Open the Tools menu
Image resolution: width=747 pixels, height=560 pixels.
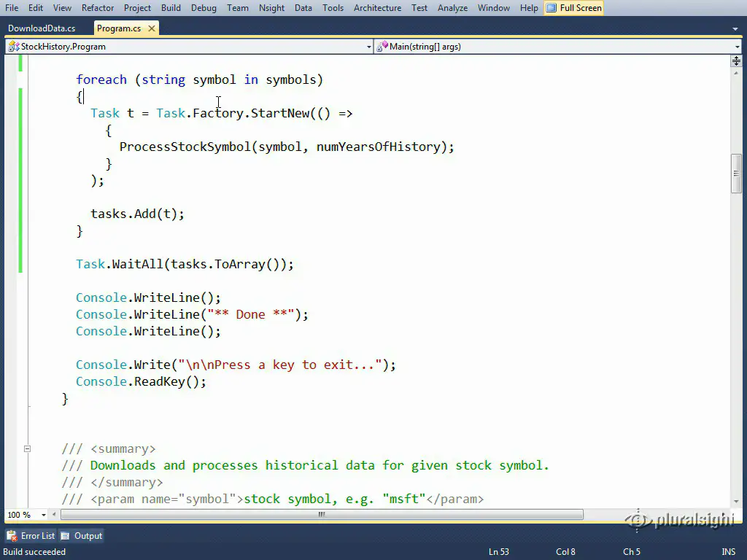point(333,8)
